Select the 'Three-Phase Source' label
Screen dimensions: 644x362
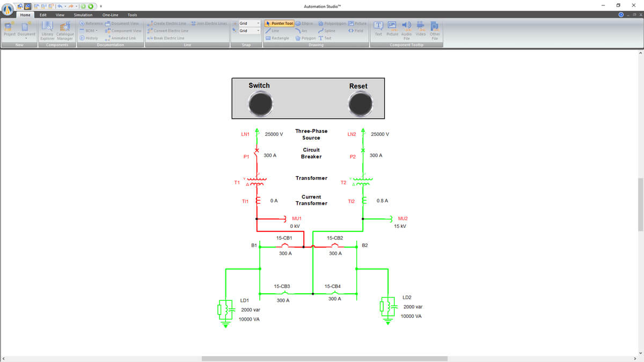tap(311, 134)
